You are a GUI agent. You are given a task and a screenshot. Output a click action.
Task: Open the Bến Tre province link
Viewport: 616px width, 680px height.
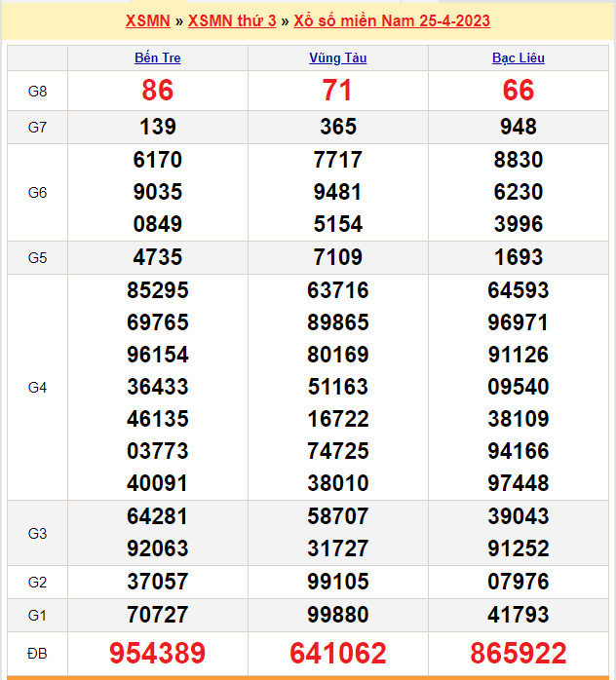click(157, 57)
